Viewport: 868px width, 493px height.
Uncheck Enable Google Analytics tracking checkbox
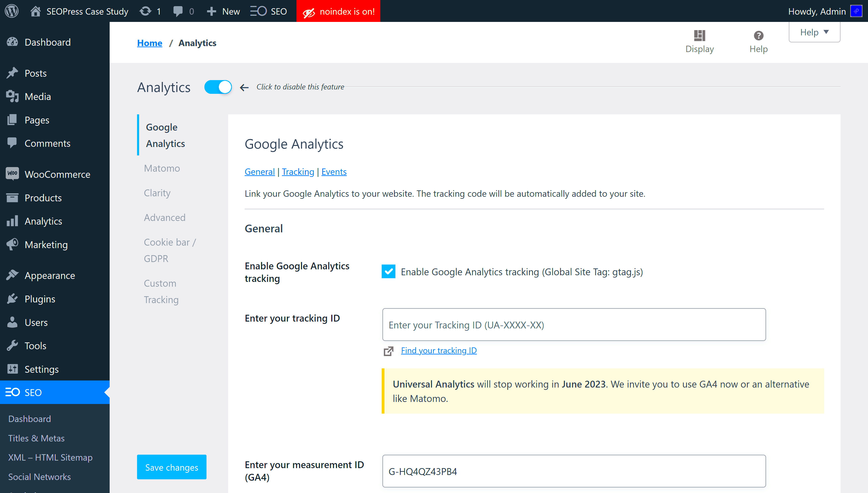pyautogui.click(x=388, y=271)
